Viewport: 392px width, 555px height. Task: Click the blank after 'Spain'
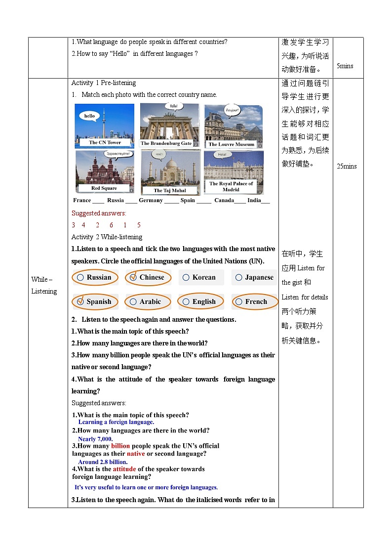click(x=203, y=201)
